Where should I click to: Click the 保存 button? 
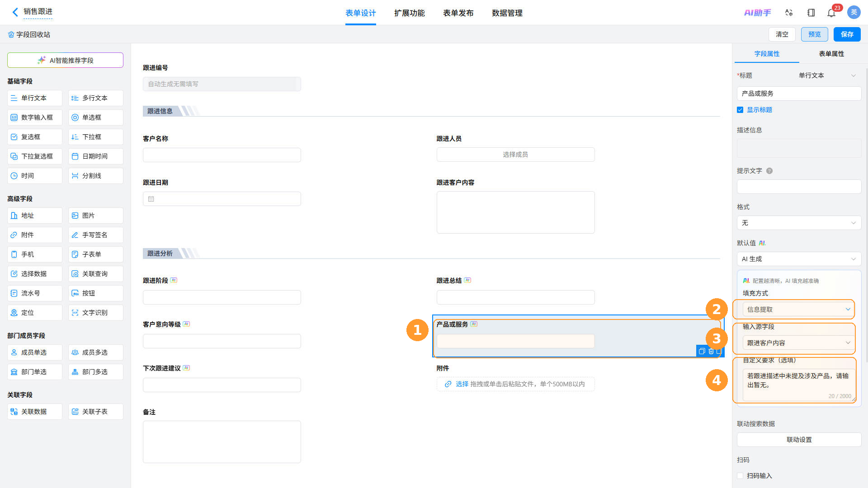[x=847, y=34]
